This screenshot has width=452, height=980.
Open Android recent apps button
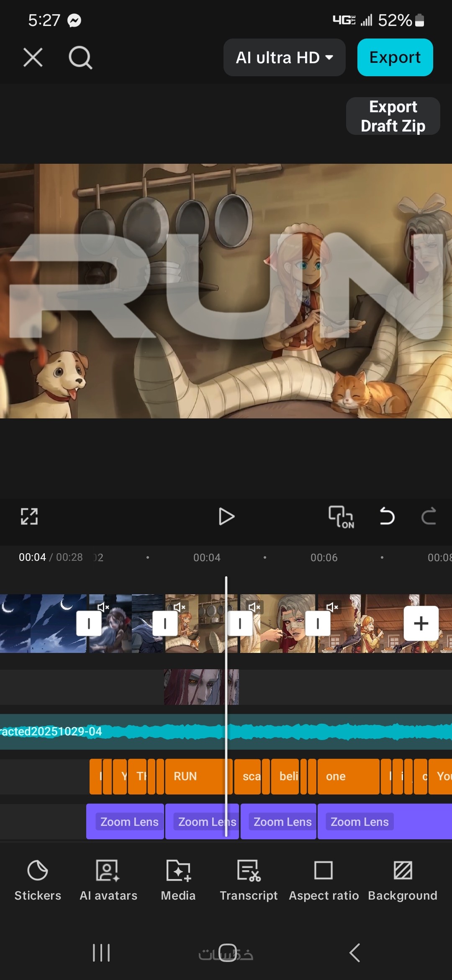coord(101,953)
